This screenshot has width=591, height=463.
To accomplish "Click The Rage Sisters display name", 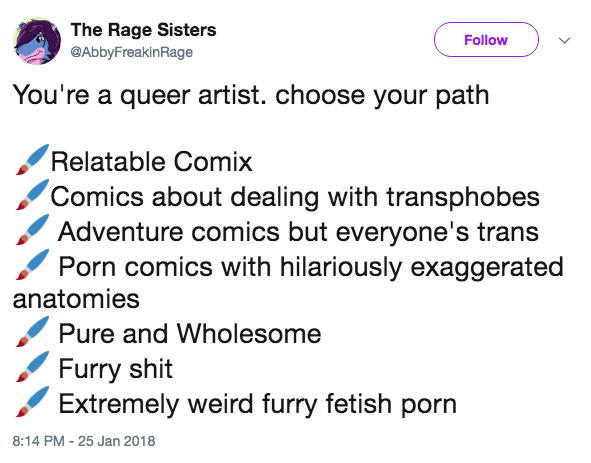I will tap(143, 30).
